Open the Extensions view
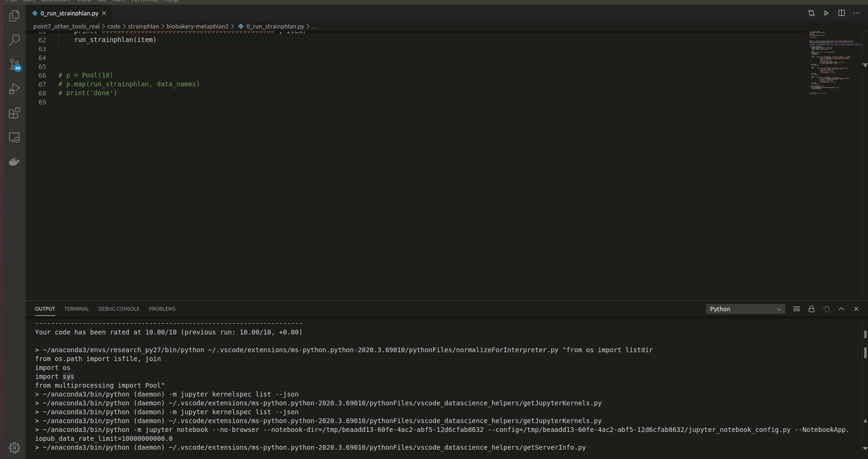The height and width of the screenshot is (459, 868). click(14, 113)
